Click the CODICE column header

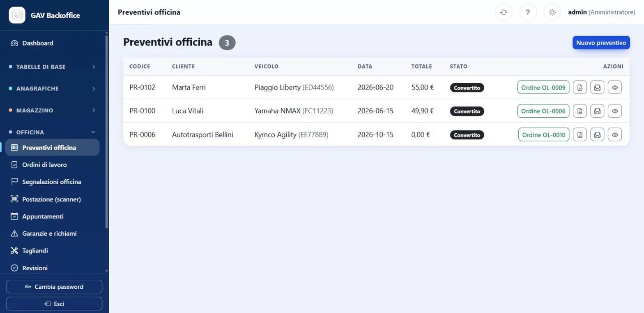[x=140, y=67]
